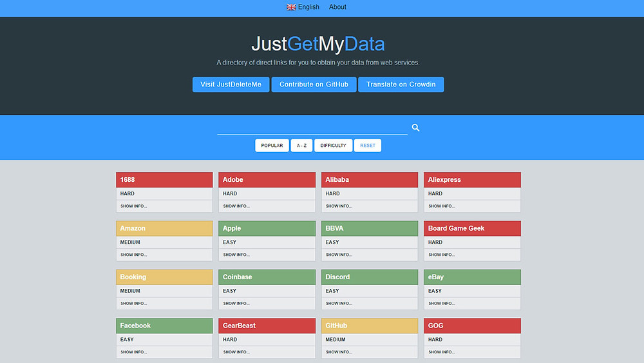
Task: Click the EASY label under Apple
Action: pyautogui.click(x=230, y=242)
